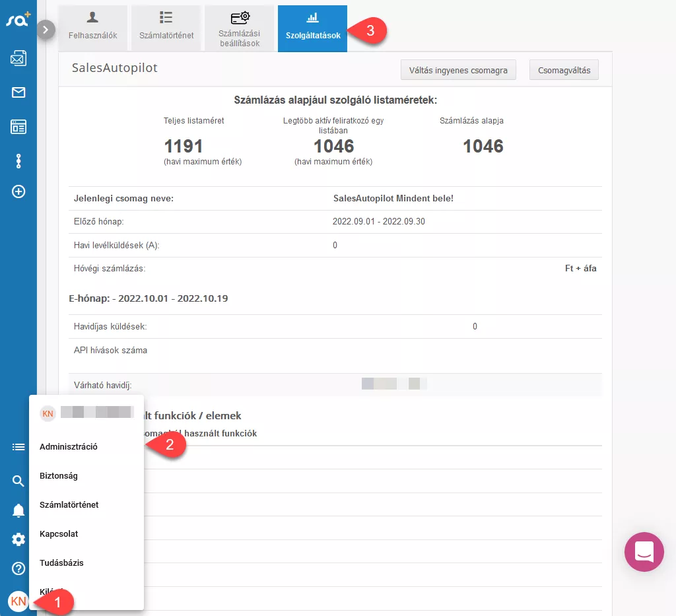Click the E-hónap 2022.10.01 - 2022.10.19 heading

pos(149,298)
